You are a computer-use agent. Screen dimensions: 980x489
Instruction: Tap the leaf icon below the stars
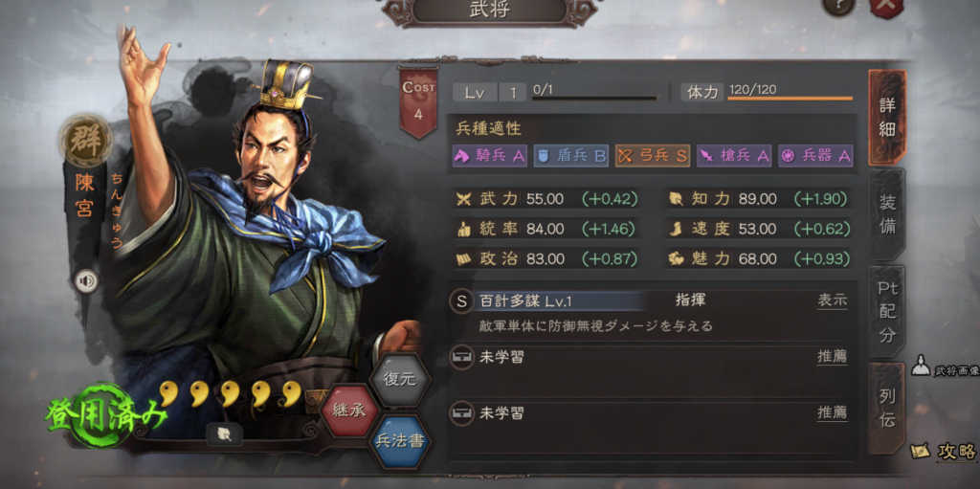(224, 434)
